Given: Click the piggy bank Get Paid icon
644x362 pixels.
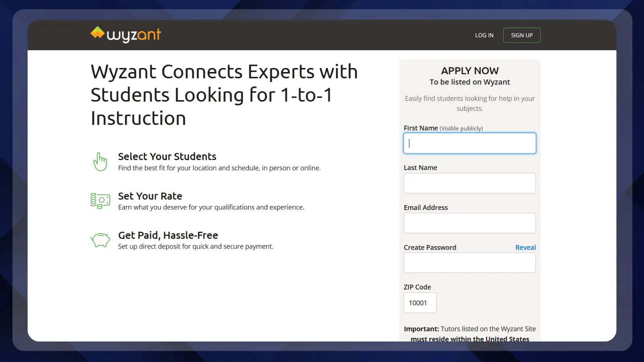Looking at the screenshot, I should [100, 240].
